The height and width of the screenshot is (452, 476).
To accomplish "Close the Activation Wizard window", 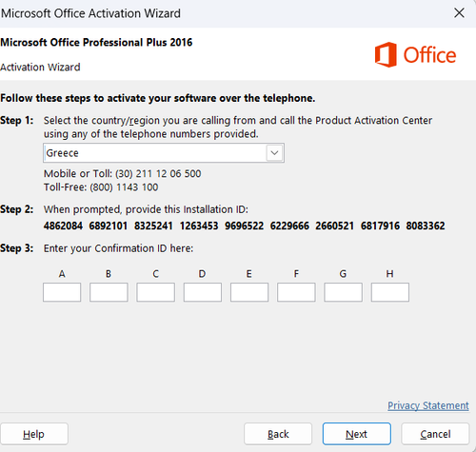I will pos(459,13).
